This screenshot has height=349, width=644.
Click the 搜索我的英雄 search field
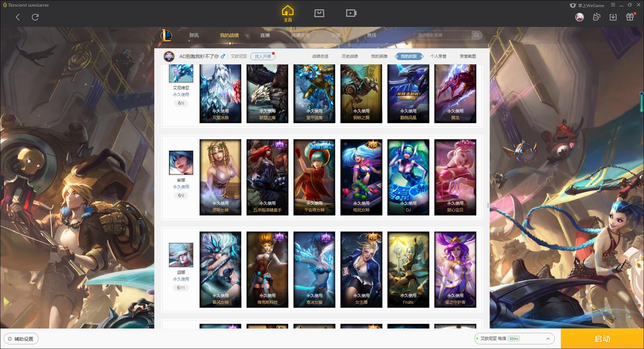[x=443, y=35]
